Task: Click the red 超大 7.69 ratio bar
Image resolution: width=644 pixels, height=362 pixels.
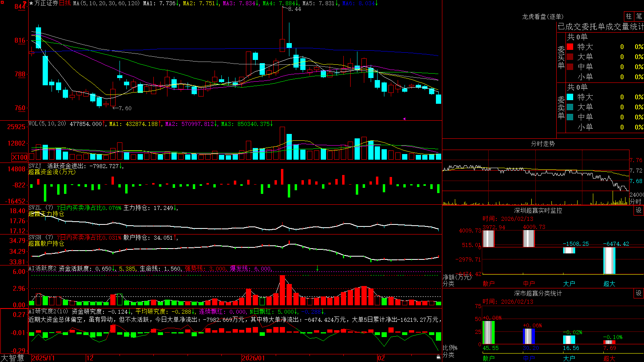Action: point(609,342)
